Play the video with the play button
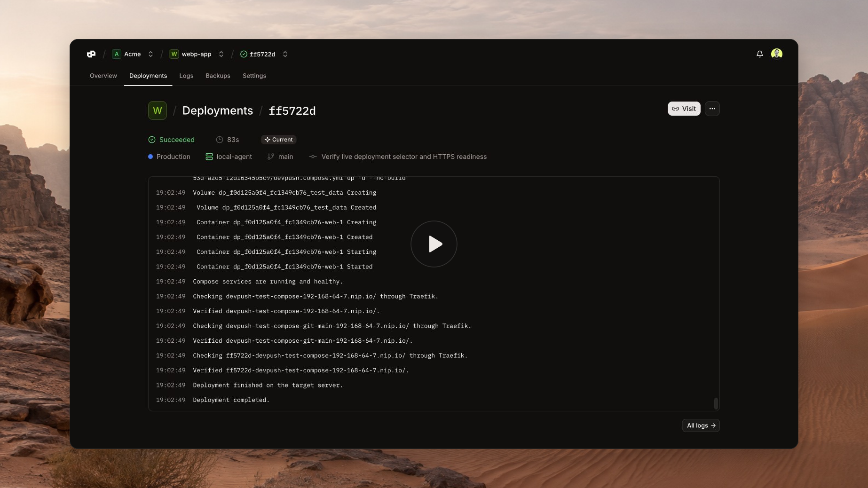Screen dimensions: 868x488 coord(434,244)
